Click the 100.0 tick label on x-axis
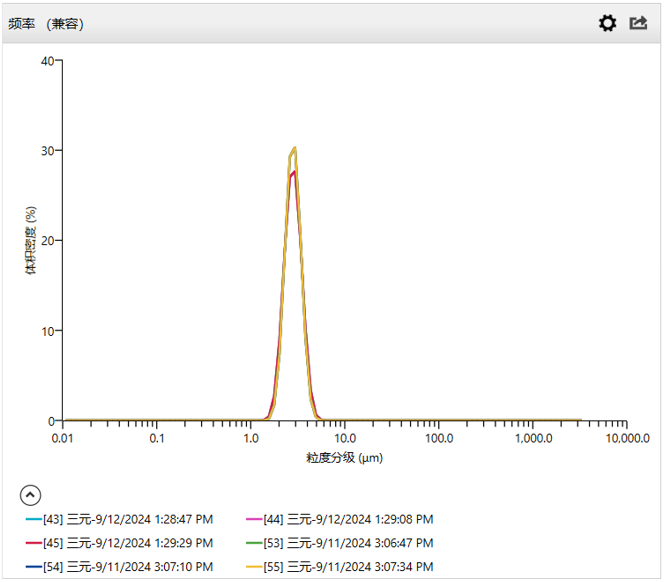 (438, 438)
